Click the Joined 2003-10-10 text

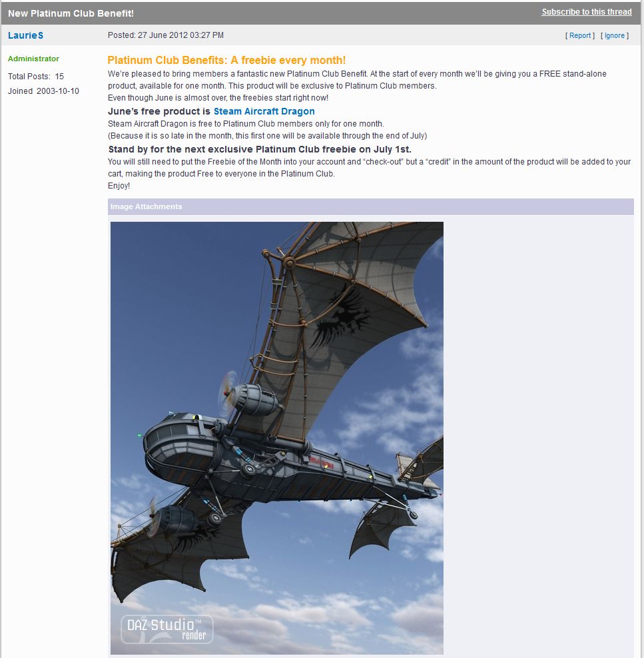click(x=44, y=91)
